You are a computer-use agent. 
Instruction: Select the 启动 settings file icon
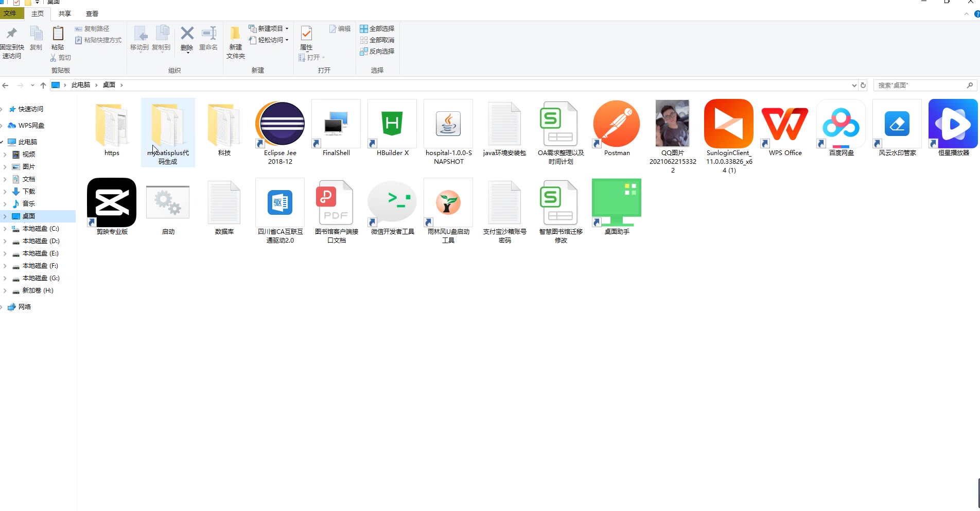click(x=168, y=203)
